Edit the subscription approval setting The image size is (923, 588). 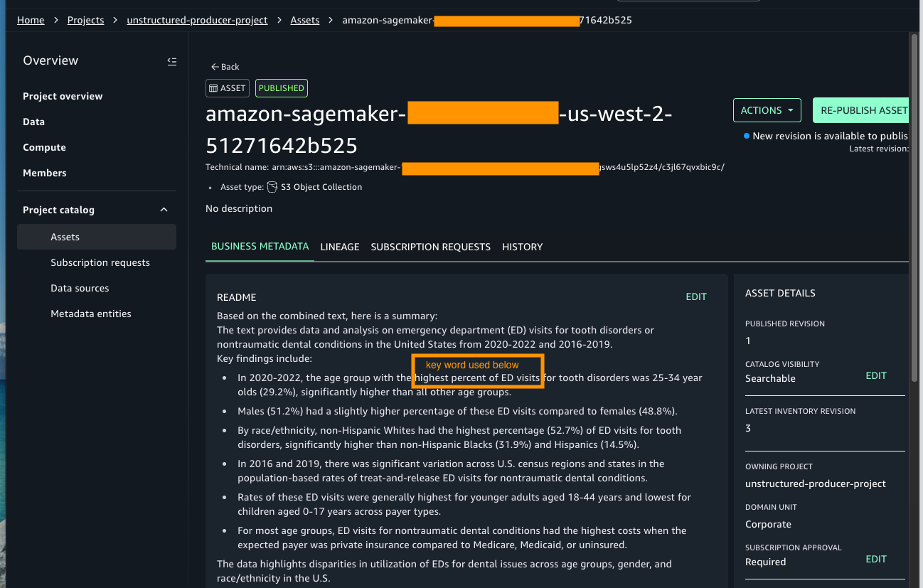876,559
